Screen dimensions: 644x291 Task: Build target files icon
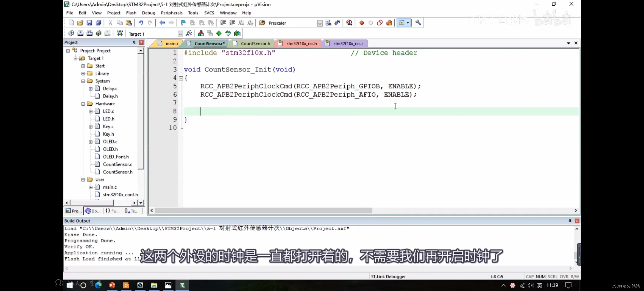80,33
